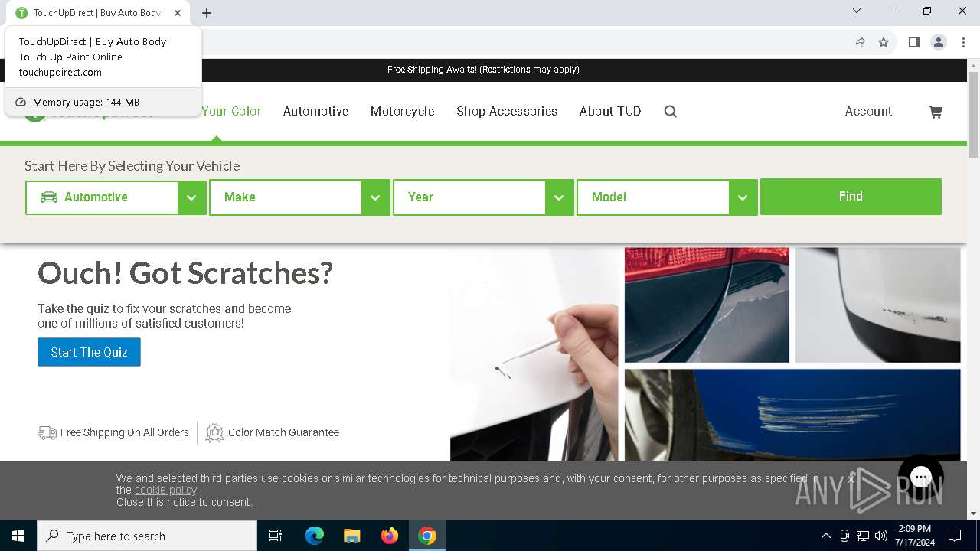This screenshot has width=980, height=551.
Task: Click the share page icon in address bar
Action: pyautogui.click(x=859, y=42)
